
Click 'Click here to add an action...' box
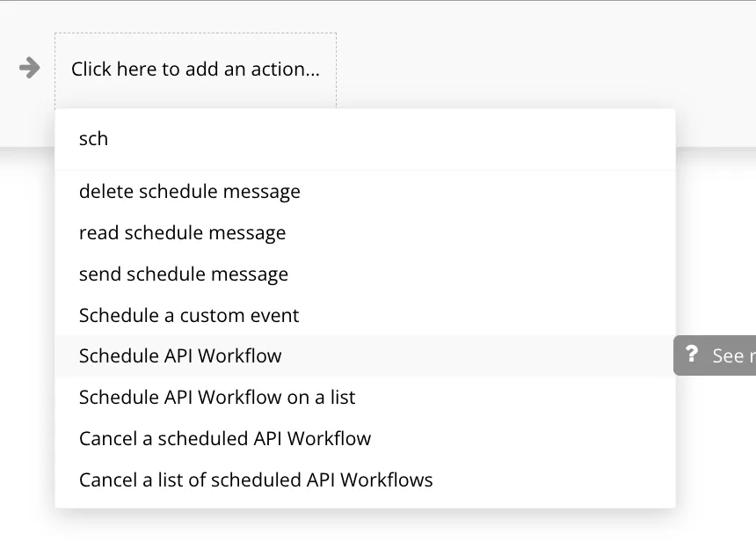click(x=195, y=69)
